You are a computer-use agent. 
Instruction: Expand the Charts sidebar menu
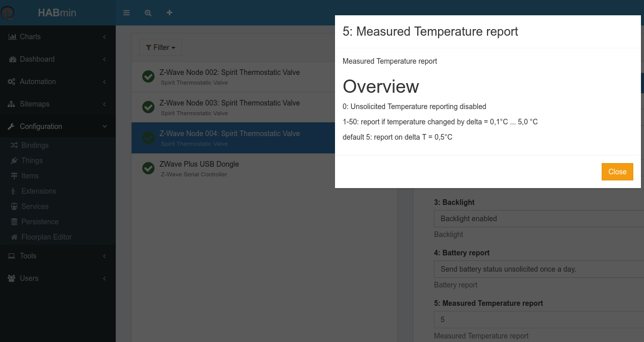tap(58, 37)
